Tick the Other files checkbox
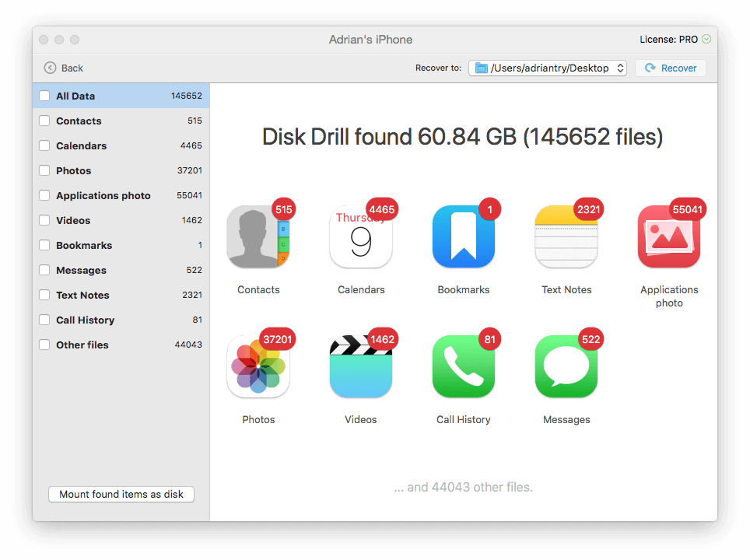 (x=44, y=345)
